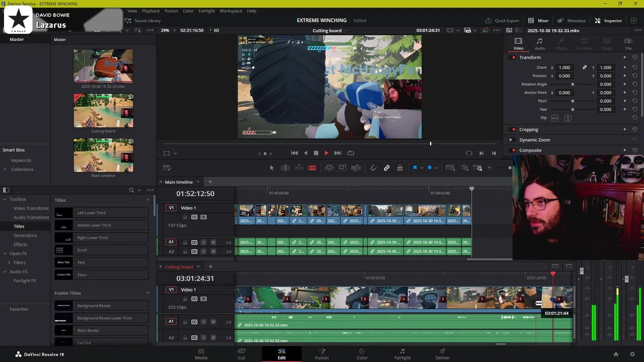Switch to the Color page
Image resolution: width=644 pixels, height=362 pixels.
pos(362,354)
